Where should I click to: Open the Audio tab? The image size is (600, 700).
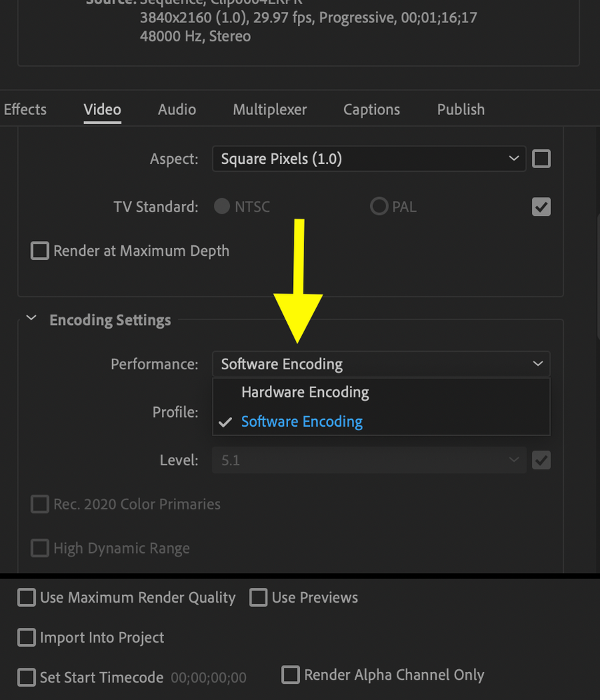pos(177,109)
